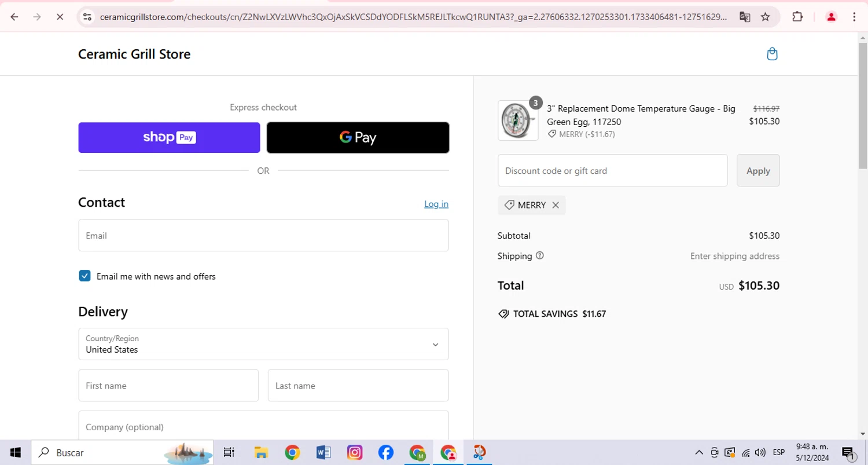View site information icon in address bar
Screen dimensions: 868x465
tap(87, 17)
